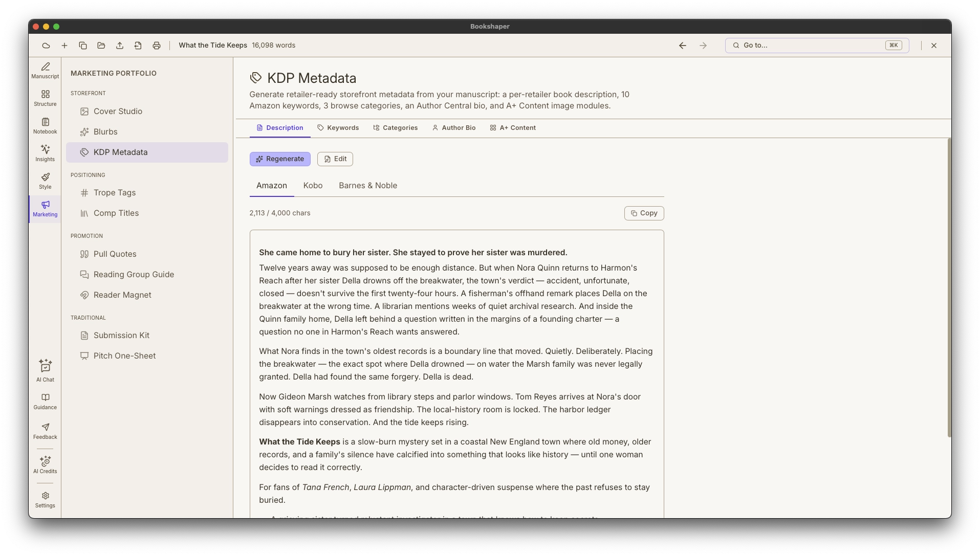Viewport: 980px width, 556px height.
Task: Click the duplicate document icon in toolbar
Action: [x=83, y=46]
